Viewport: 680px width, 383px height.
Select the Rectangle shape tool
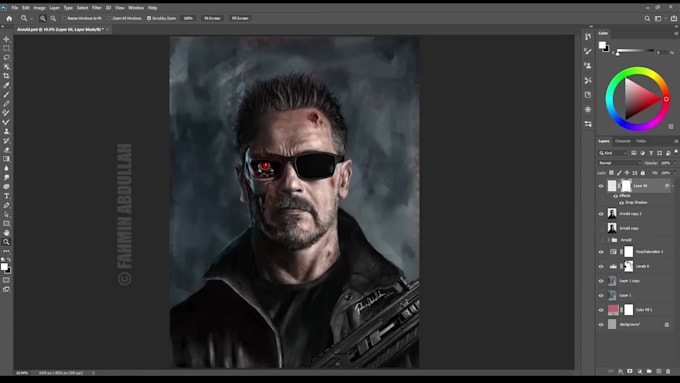[x=6, y=223]
